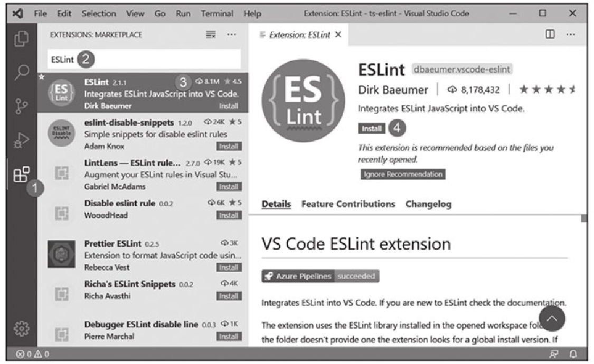This screenshot has width=594, height=364.
Task: Open the Run and Debug view
Action: tap(21, 140)
